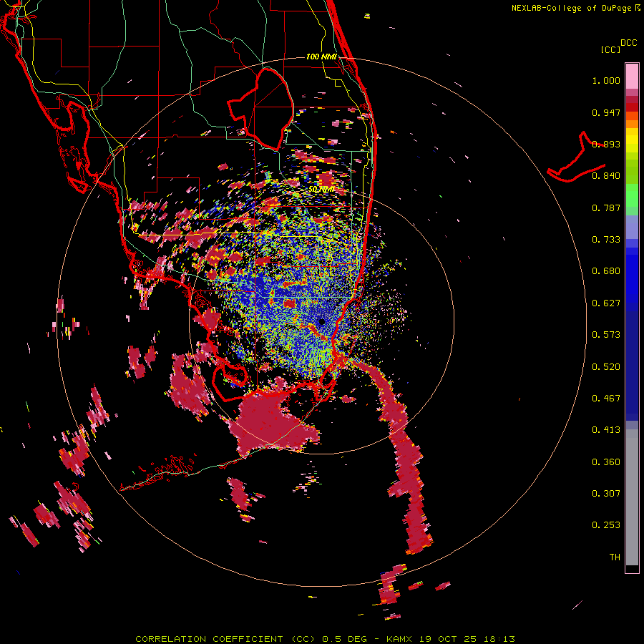Image resolution: width=644 pixels, height=644 pixels.
Task: Select the 0.733 scale label
Action: [x=606, y=240]
